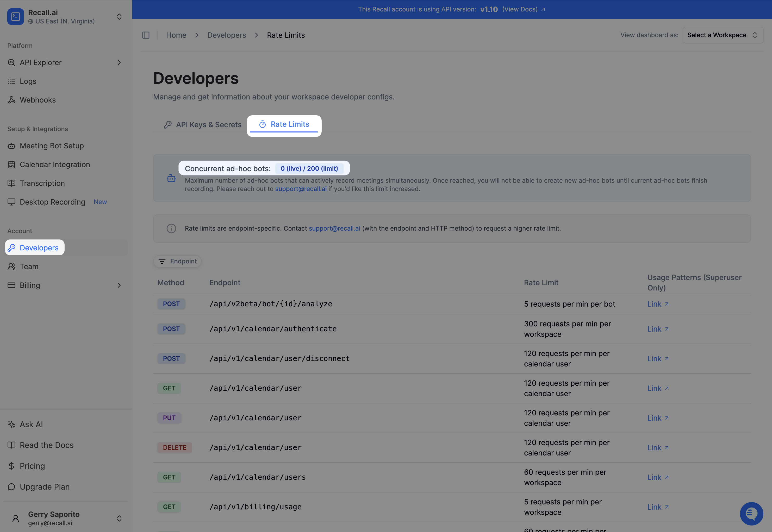Click the Webhooks sidebar icon

point(12,100)
